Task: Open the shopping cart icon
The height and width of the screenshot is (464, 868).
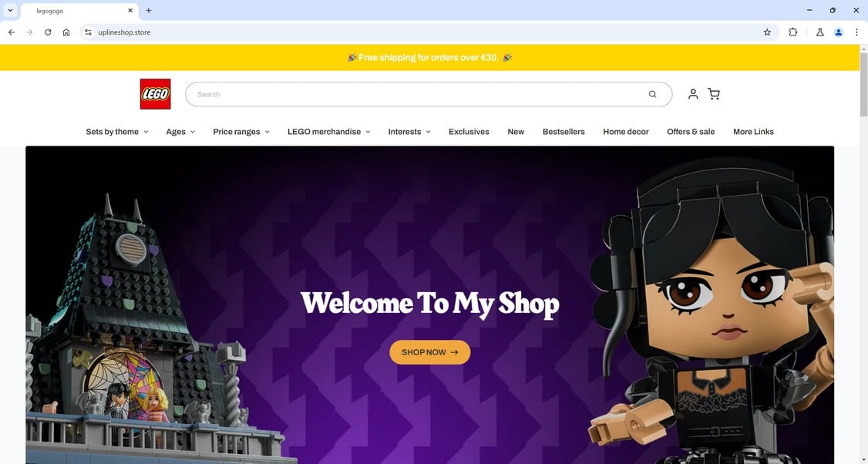Action: (x=714, y=94)
